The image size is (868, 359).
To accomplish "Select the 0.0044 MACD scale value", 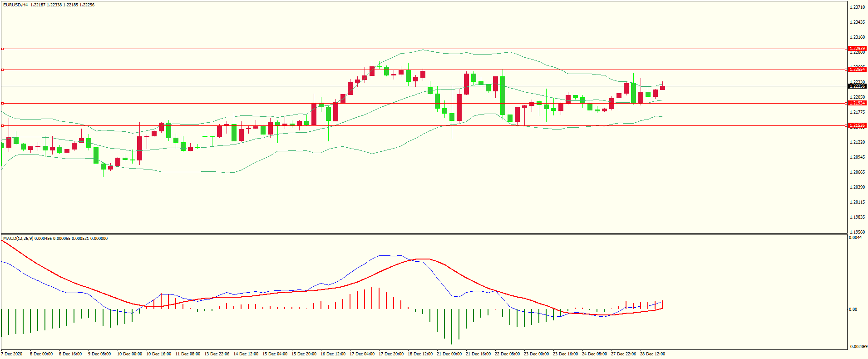I will tap(855, 238).
